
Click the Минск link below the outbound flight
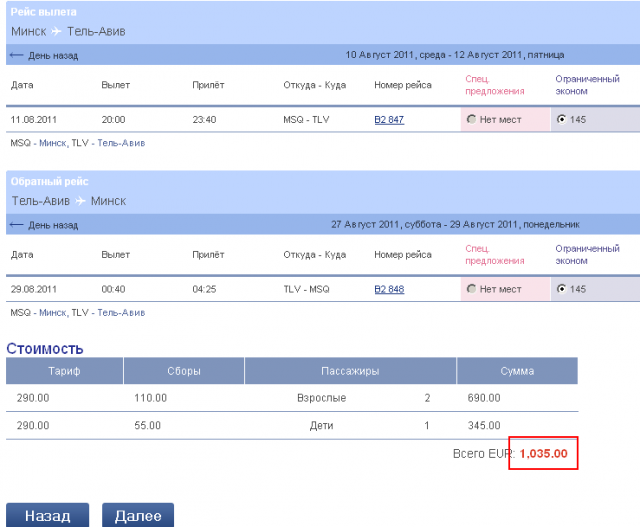tap(53, 143)
